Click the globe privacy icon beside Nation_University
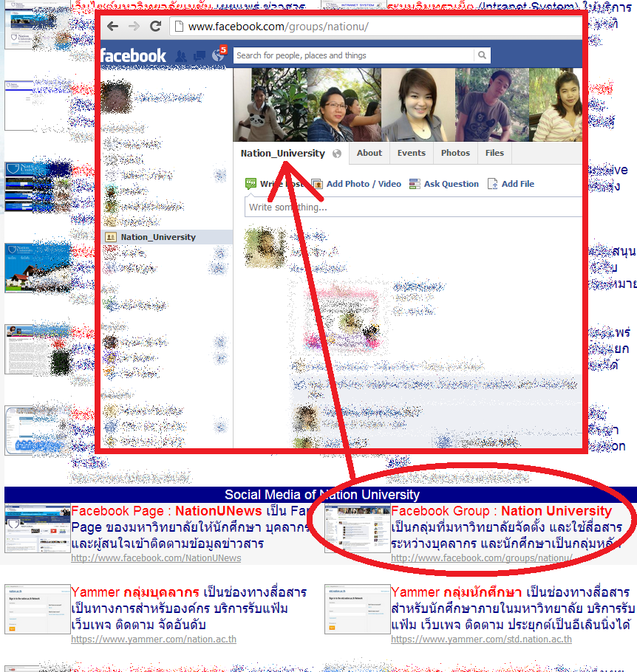The width and height of the screenshot is (637, 672). (337, 154)
